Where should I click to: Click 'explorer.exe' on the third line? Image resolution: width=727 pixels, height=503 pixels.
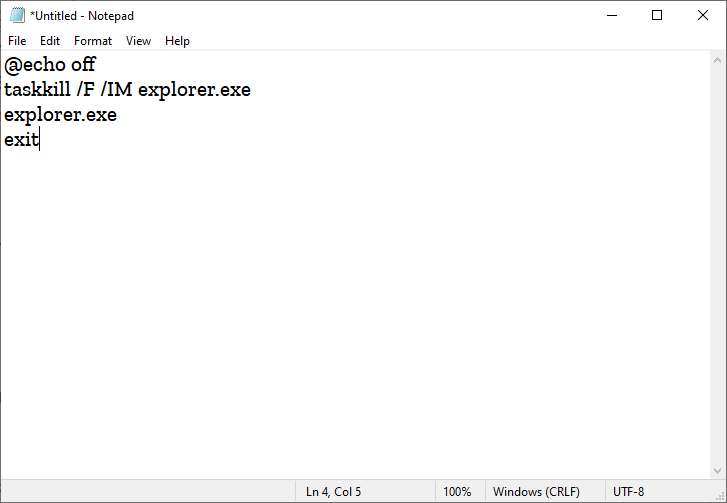[x=60, y=116]
